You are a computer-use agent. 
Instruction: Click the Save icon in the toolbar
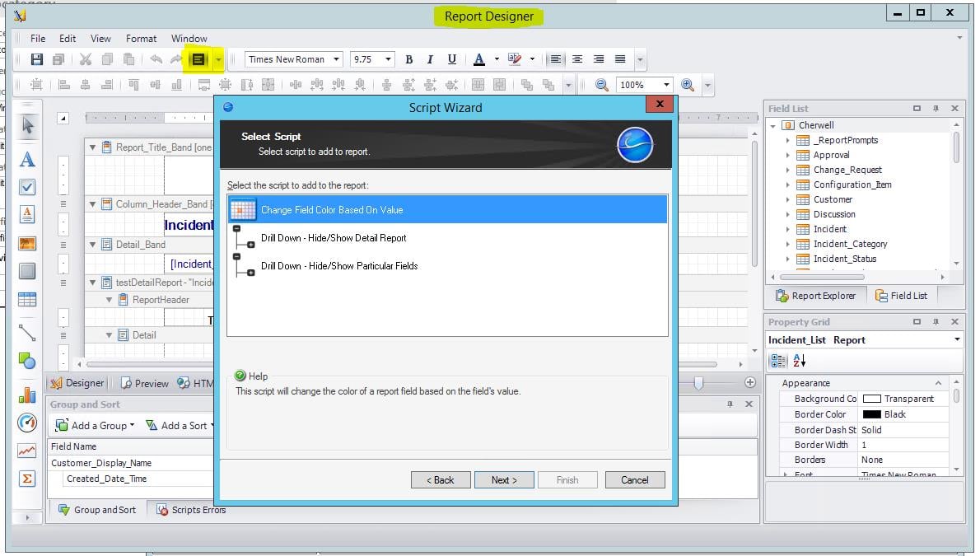point(36,59)
